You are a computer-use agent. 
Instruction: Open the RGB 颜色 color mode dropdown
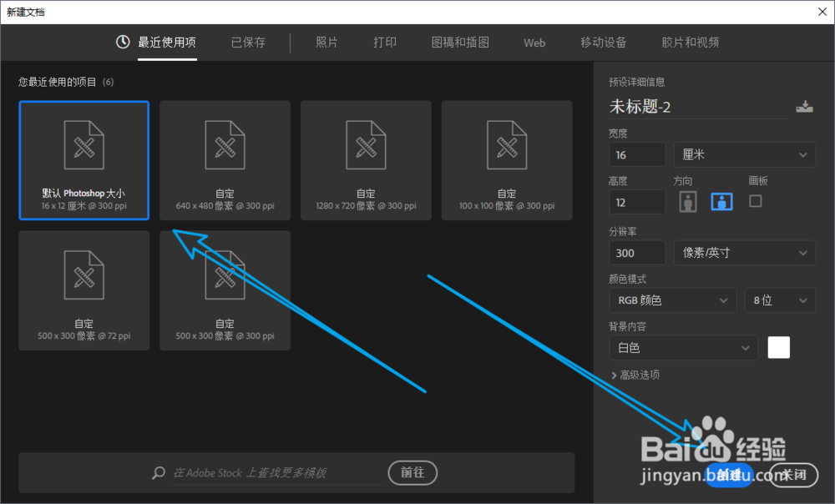[672, 300]
